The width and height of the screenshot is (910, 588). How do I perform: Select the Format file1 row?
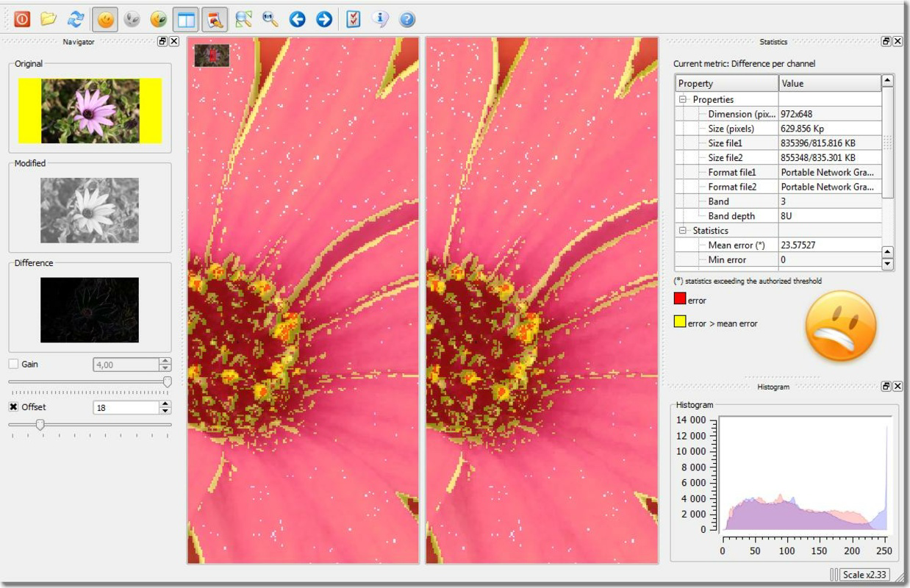click(778, 172)
